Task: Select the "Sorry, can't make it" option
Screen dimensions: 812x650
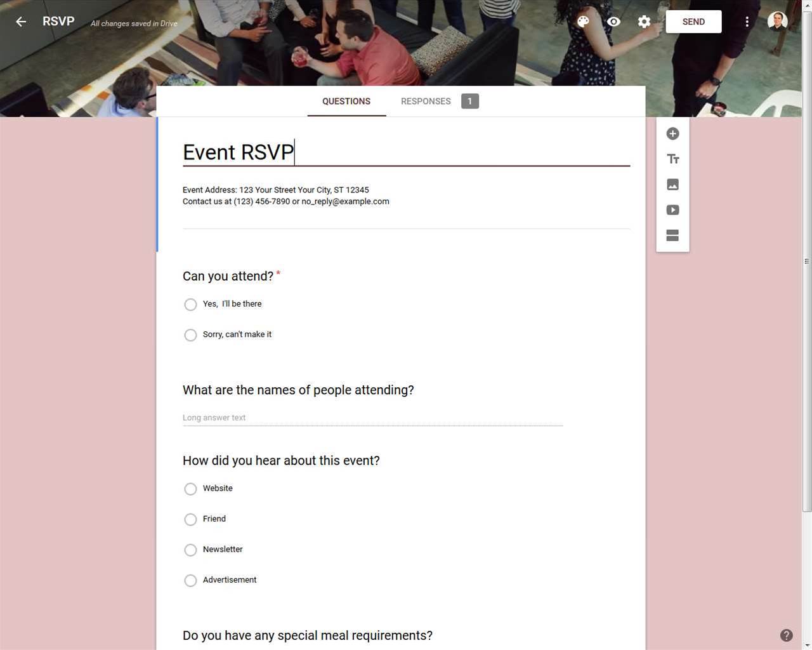Action: (x=190, y=335)
